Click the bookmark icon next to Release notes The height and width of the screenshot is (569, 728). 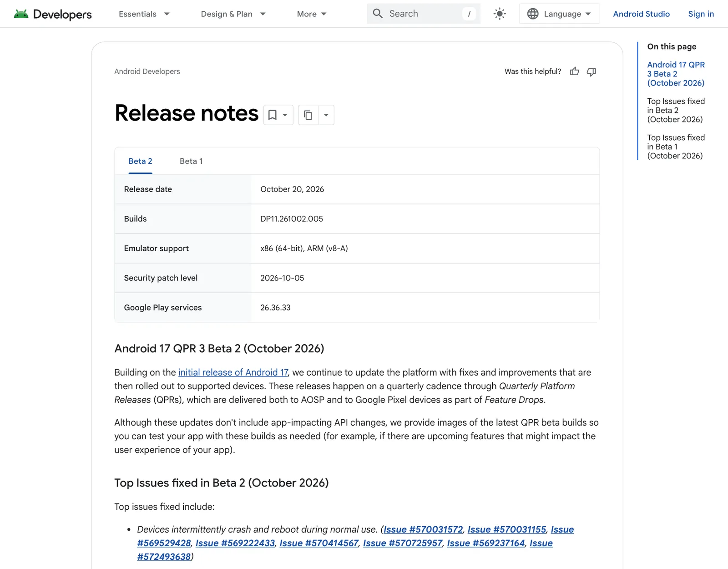(x=273, y=115)
